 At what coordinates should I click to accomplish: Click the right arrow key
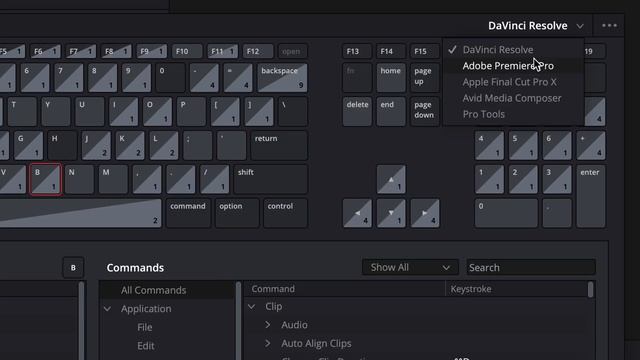[425, 213]
